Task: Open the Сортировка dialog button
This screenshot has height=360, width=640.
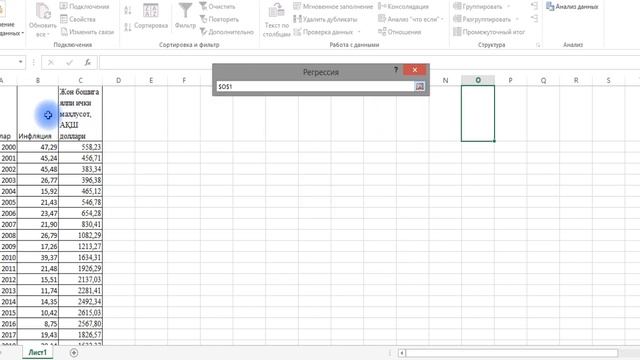Action: click(151, 16)
